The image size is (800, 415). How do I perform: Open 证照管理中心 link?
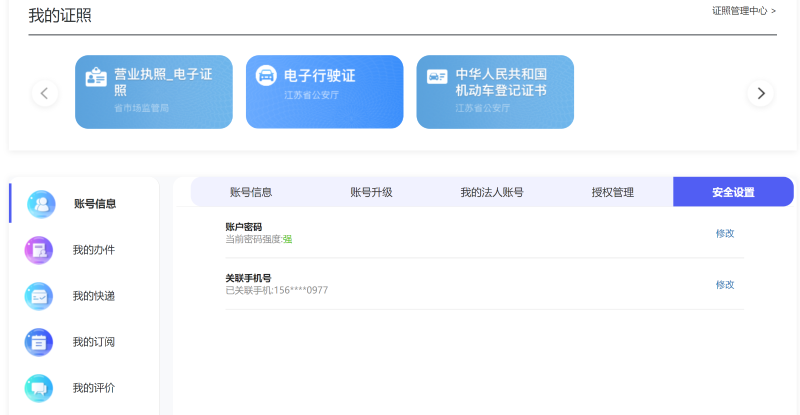pyautogui.click(x=743, y=11)
